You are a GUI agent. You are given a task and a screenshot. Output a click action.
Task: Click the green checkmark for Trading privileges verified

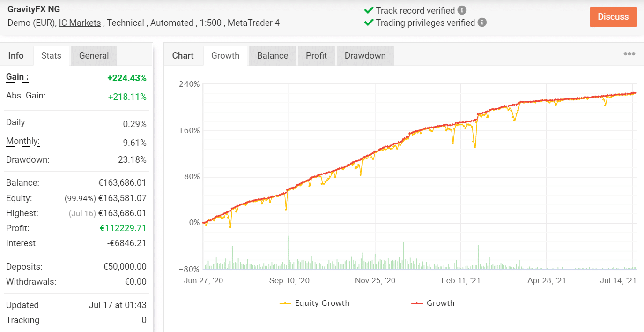368,22
